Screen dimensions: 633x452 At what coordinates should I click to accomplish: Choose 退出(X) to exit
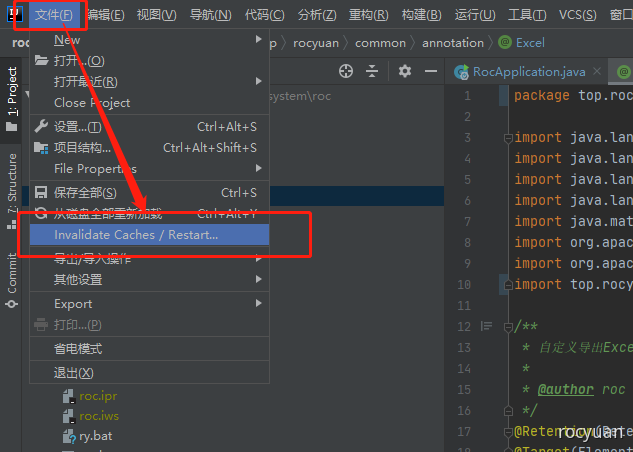tap(149, 372)
